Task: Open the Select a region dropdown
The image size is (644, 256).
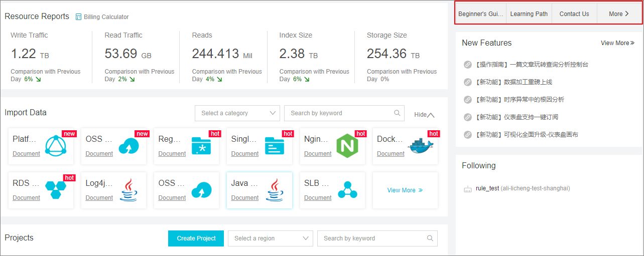Action: [270, 238]
